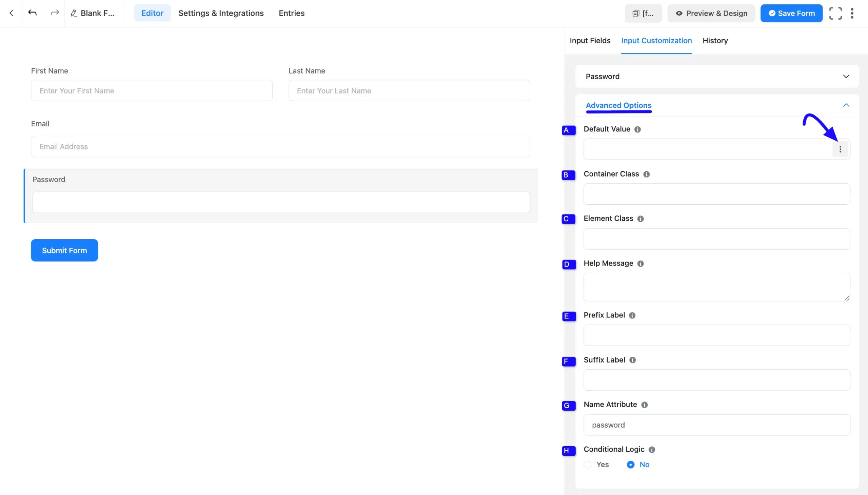Open the three-dot menu at top right
Viewport: 868px width, 495px height.
[852, 13]
